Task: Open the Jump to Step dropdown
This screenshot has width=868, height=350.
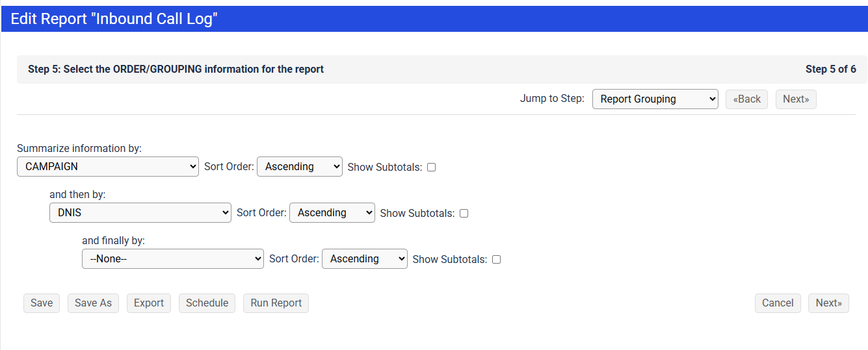Action: [x=655, y=99]
